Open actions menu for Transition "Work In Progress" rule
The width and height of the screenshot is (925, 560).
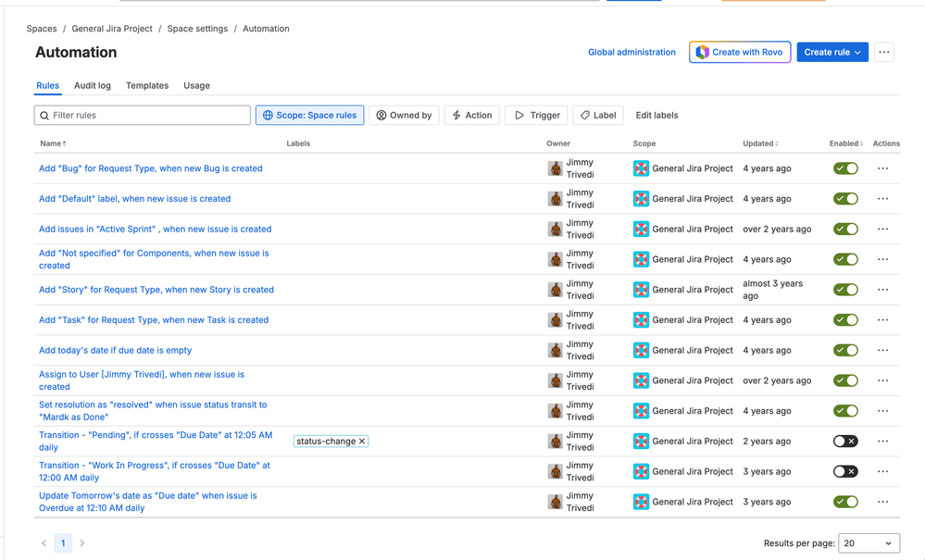(x=882, y=471)
